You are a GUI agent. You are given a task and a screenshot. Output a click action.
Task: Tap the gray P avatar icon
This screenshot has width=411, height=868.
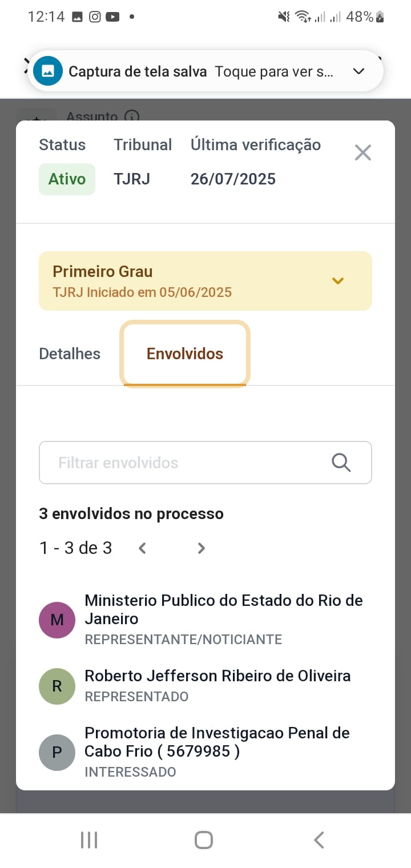click(57, 752)
